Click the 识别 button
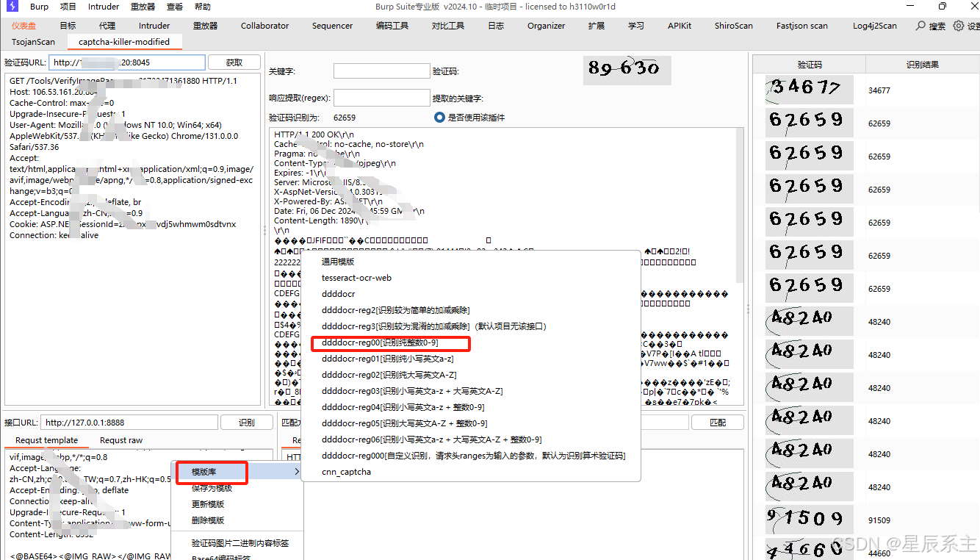 tap(247, 423)
